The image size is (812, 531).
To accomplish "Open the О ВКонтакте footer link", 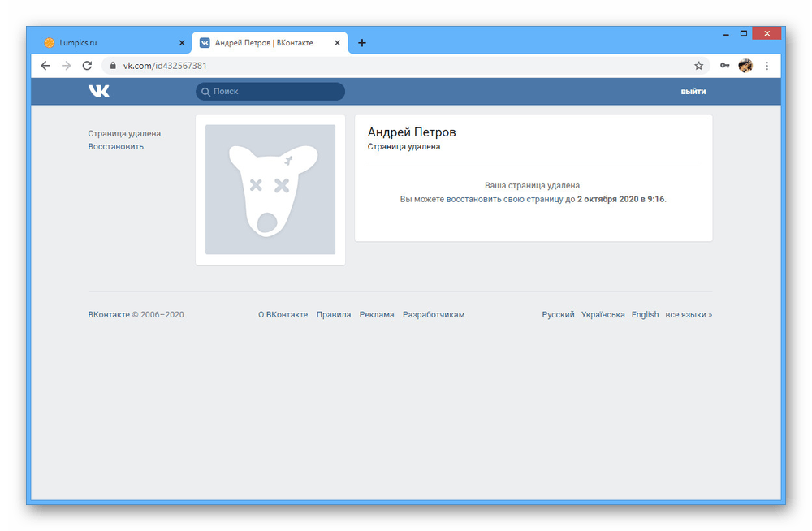I will (283, 314).
